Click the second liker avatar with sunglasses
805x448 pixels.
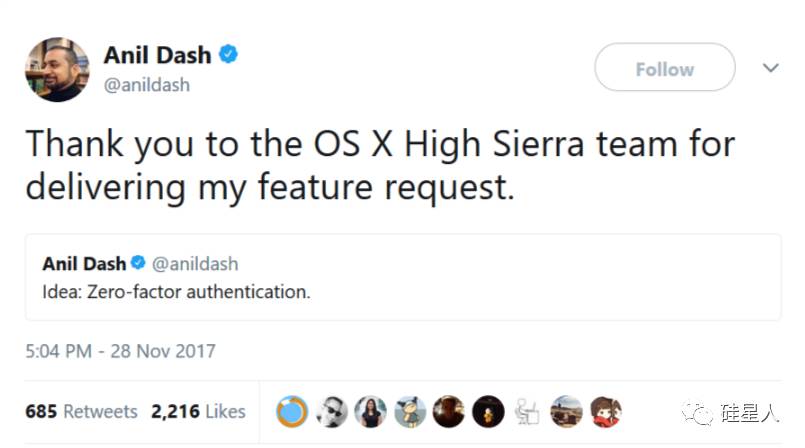[x=332, y=411]
